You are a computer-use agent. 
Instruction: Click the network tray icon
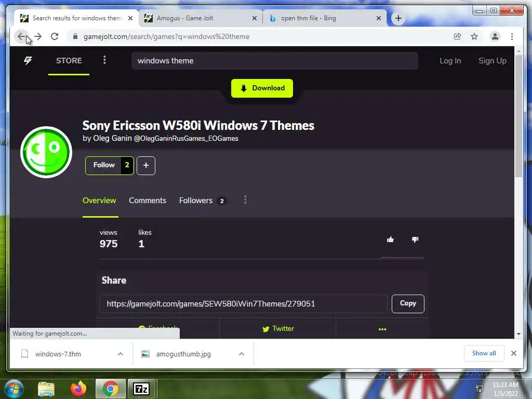pyautogui.click(x=480, y=389)
